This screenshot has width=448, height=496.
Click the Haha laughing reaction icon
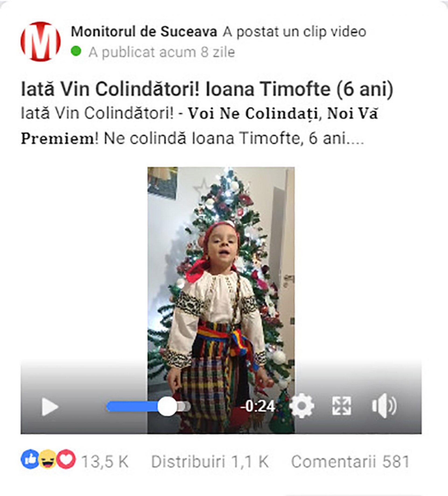(x=48, y=459)
